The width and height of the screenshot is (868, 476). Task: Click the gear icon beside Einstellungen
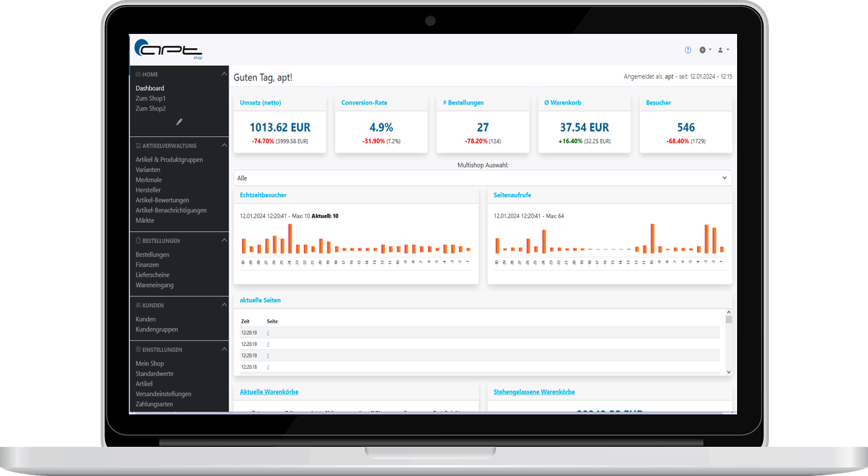(138, 350)
